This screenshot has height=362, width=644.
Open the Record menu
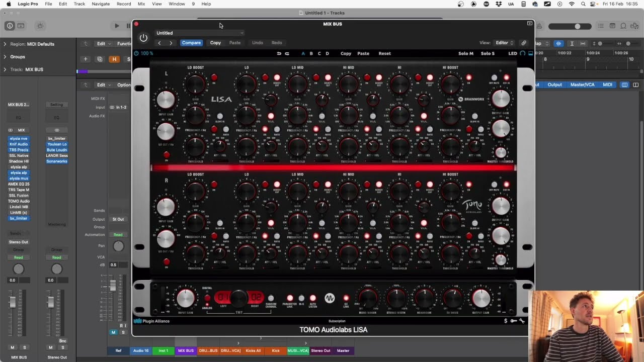[x=124, y=4]
